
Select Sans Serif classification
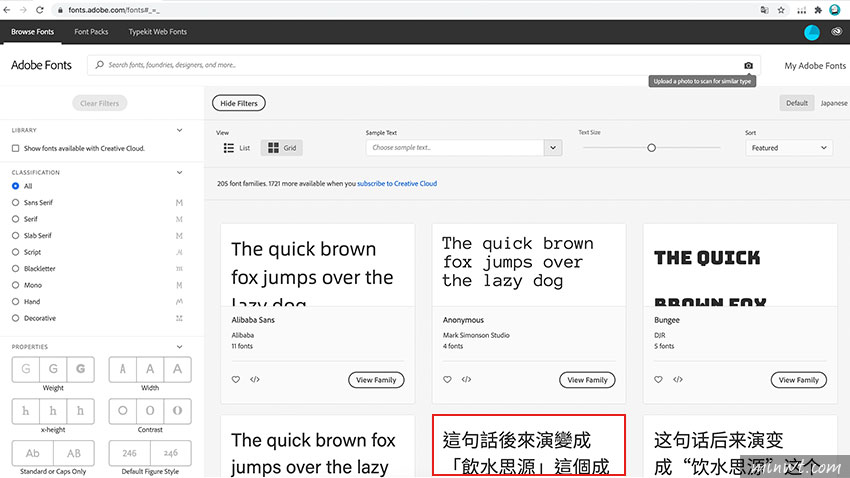(15, 203)
